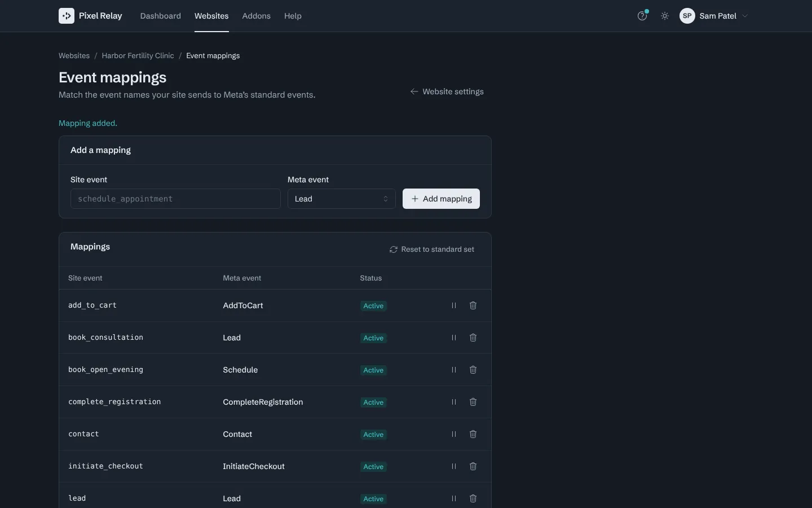This screenshot has height=508, width=812.
Task: Focus the Site event input field
Action: (175, 199)
